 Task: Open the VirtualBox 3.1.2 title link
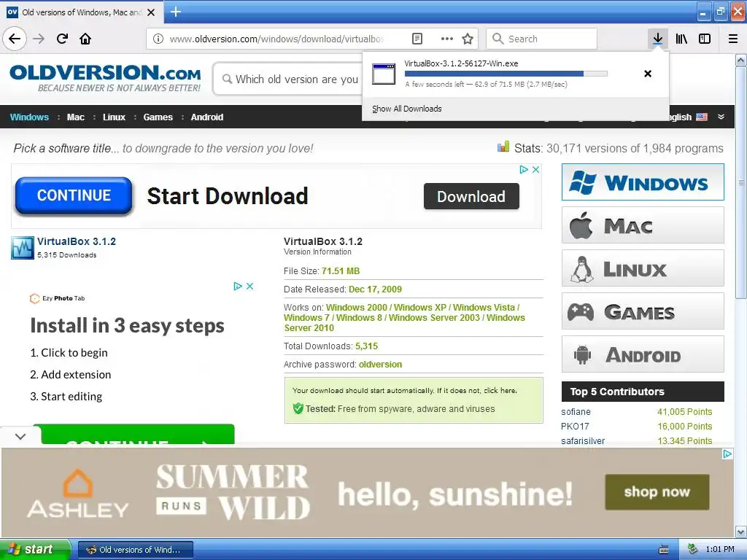click(x=76, y=241)
